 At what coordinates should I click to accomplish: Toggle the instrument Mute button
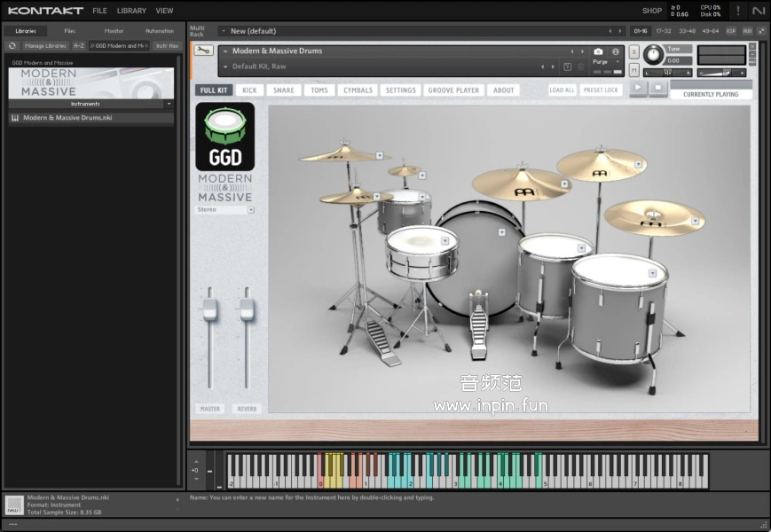click(x=634, y=70)
